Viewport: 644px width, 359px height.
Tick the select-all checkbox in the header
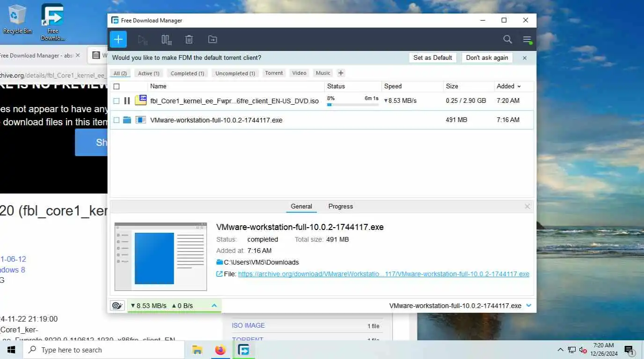pos(117,86)
